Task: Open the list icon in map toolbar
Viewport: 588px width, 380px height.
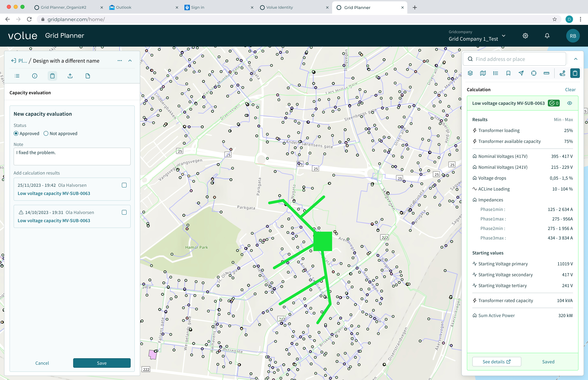Action: pos(495,73)
